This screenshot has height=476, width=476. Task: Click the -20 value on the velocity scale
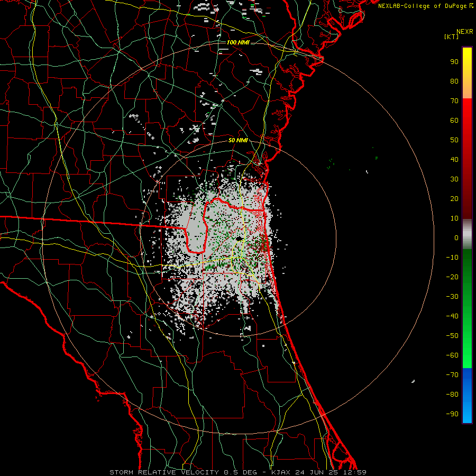click(x=452, y=277)
